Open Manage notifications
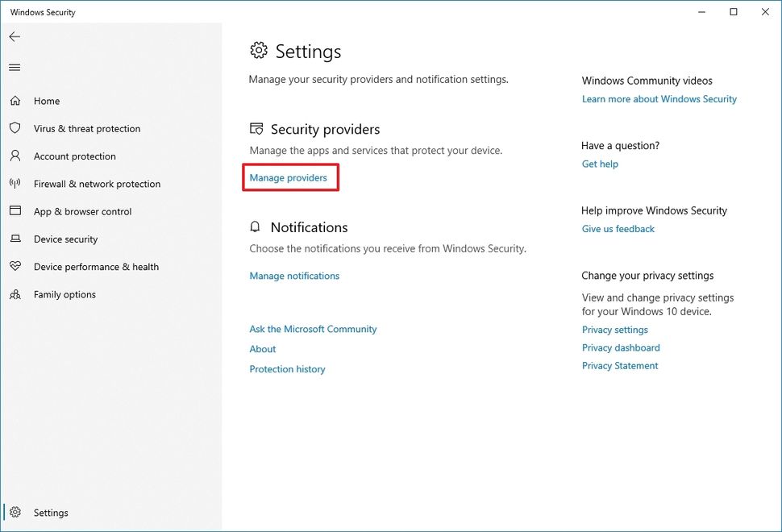The width and height of the screenshot is (782, 532). tap(294, 275)
